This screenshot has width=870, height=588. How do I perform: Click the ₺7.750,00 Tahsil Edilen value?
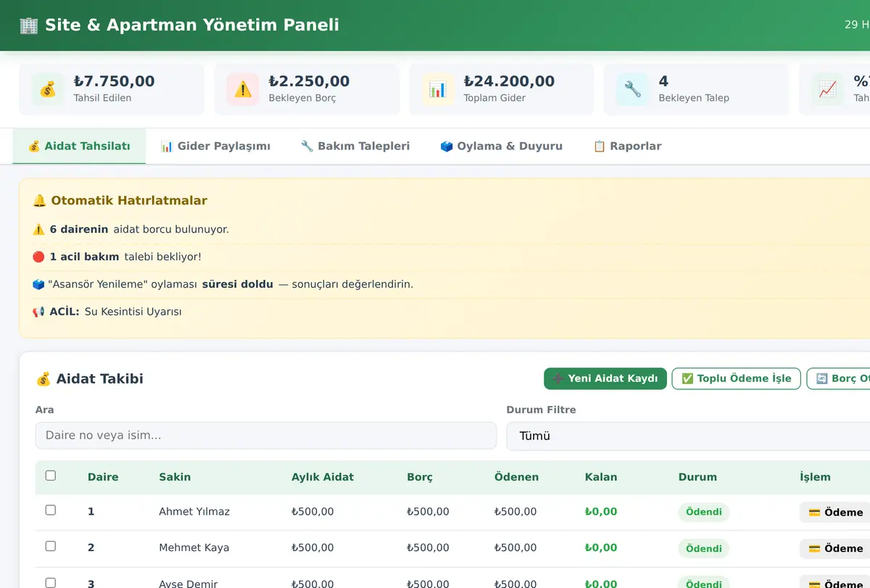click(114, 81)
